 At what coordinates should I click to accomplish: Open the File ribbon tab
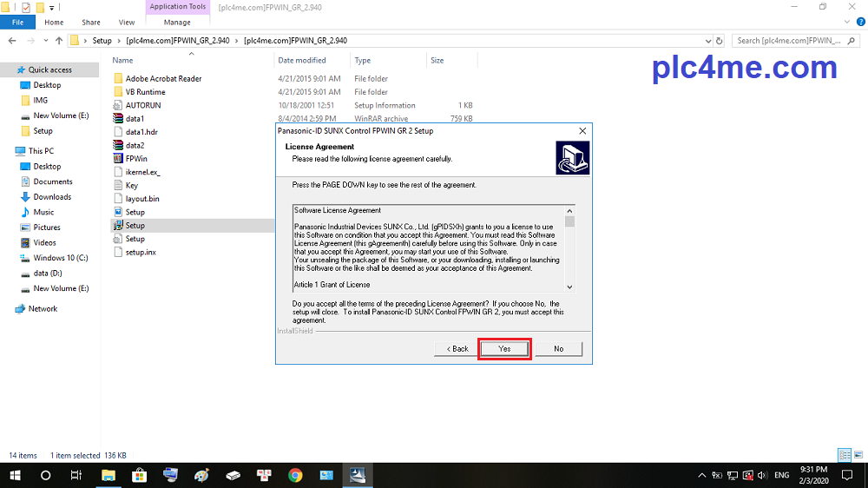click(17, 23)
